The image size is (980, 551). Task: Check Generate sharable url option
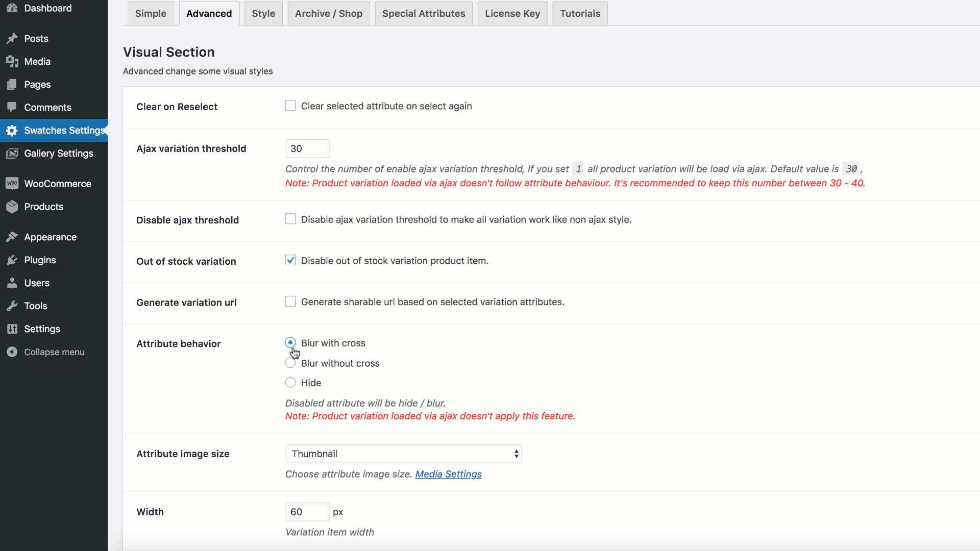coord(290,302)
